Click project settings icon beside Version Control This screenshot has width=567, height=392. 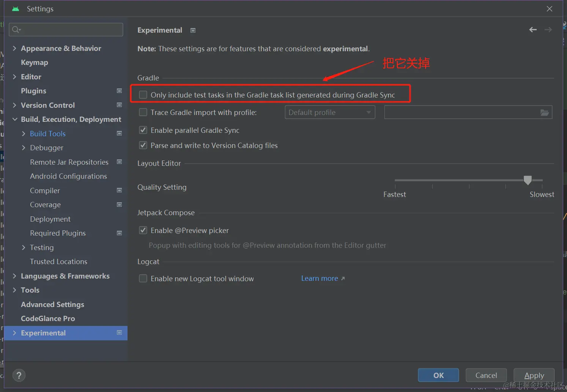point(119,105)
